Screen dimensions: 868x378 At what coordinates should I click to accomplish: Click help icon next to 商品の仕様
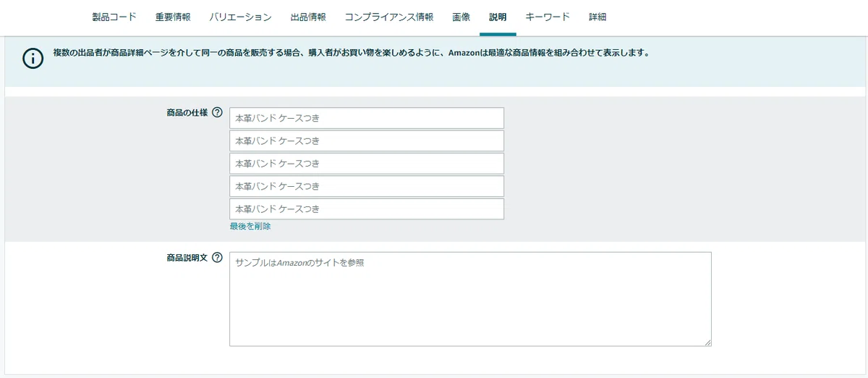[x=217, y=113]
